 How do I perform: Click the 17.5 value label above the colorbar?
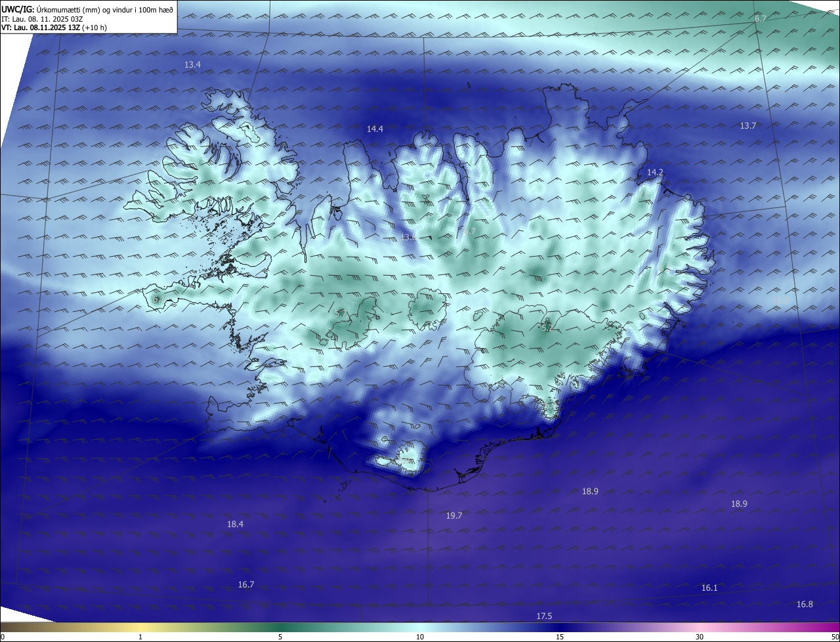pos(544,616)
